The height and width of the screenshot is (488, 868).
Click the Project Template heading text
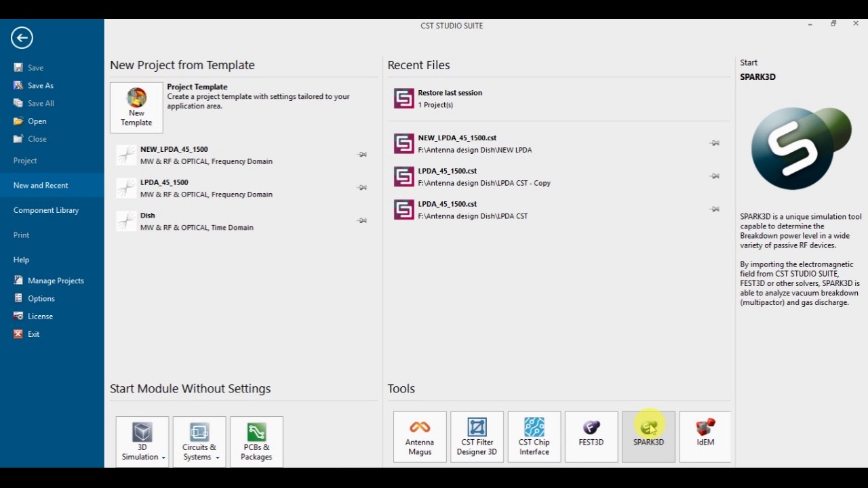(197, 87)
